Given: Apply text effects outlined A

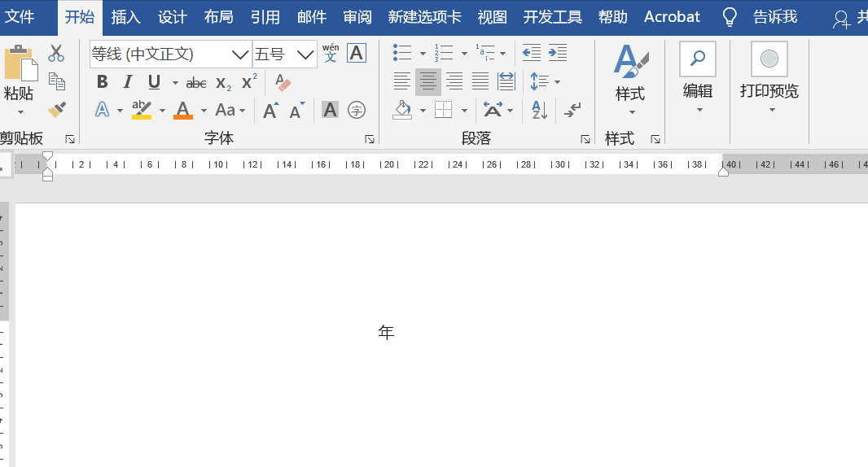Looking at the screenshot, I should click(102, 110).
